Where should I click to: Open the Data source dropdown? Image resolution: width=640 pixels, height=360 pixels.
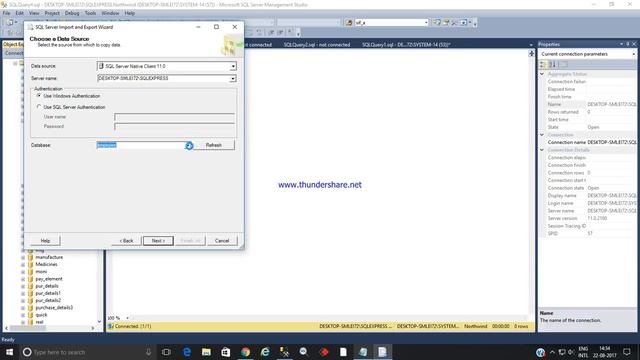(233, 66)
